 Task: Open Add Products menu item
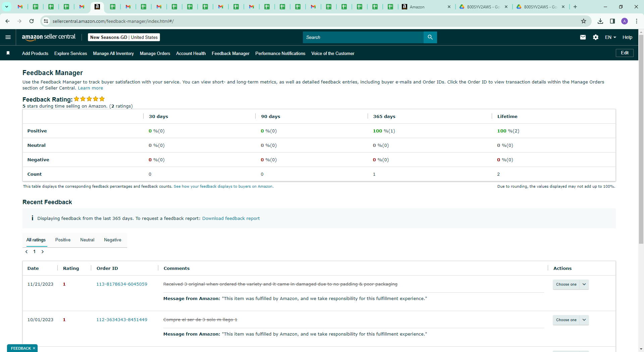(x=35, y=53)
